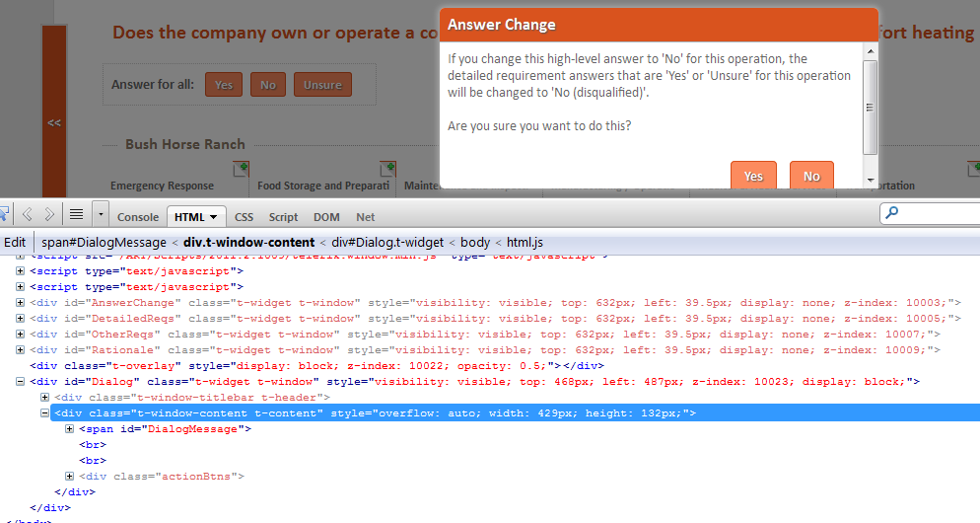Click the magnifier icon in search box
The height and width of the screenshot is (523, 980).
(x=892, y=213)
